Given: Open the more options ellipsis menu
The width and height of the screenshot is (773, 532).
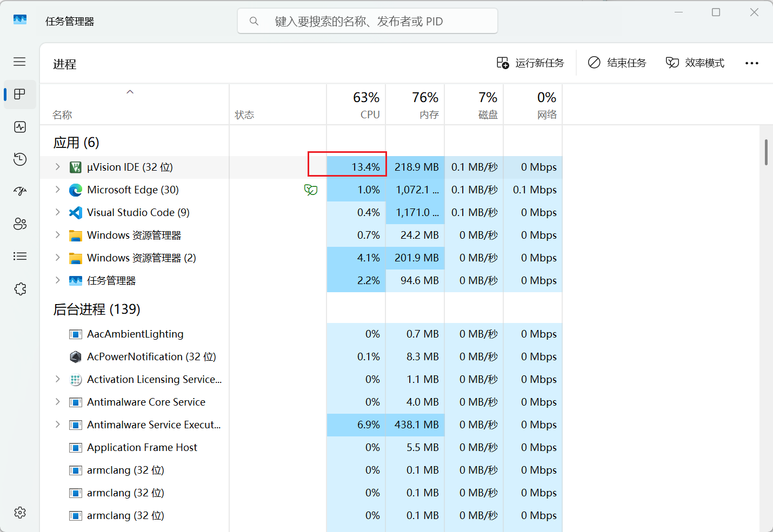Looking at the screenshot, I should 752,63.
